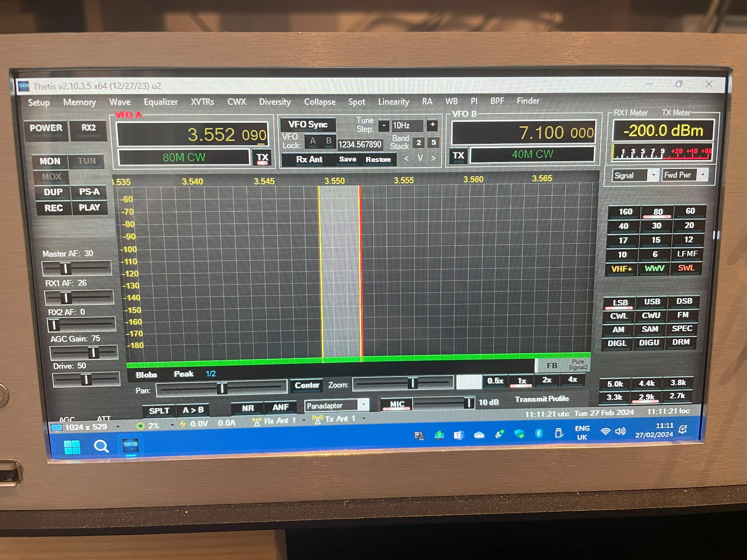Enable the MON monitor button
This screenshot has width=747, height=560.
click(x=50, y=162)
